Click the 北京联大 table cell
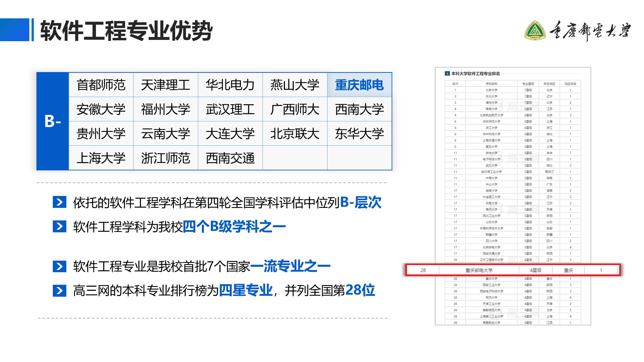The image size is (644, 362). 295,134
